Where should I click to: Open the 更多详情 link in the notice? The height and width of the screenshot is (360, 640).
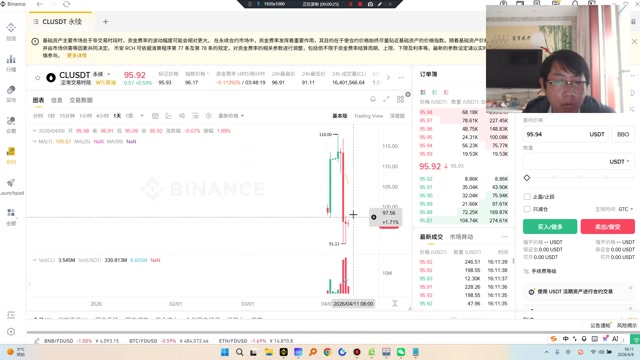click(77, 56)
